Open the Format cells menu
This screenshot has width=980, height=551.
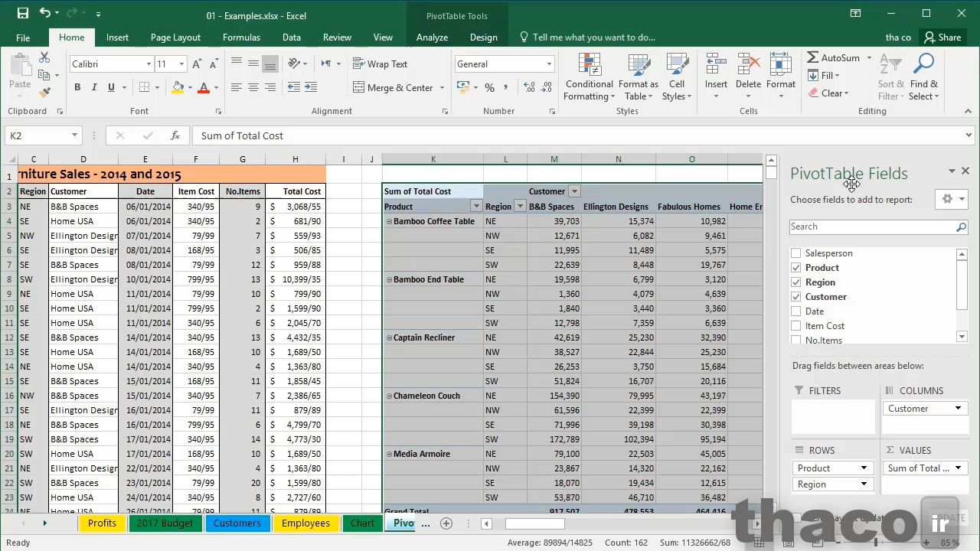tap(780, 77)
